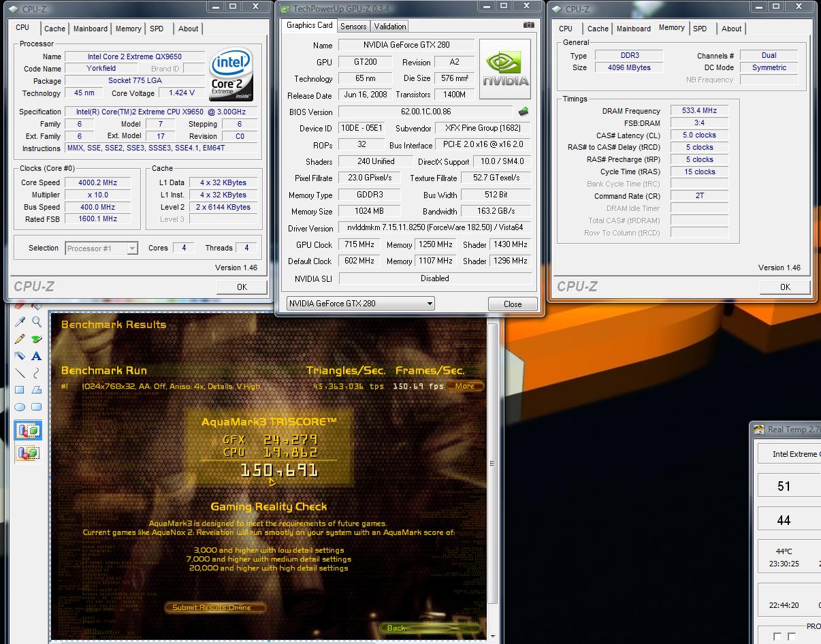The height and width of the screenshot is (644, 821).
Task: Select the Curve tool in Paint
Action: [37, 372]
